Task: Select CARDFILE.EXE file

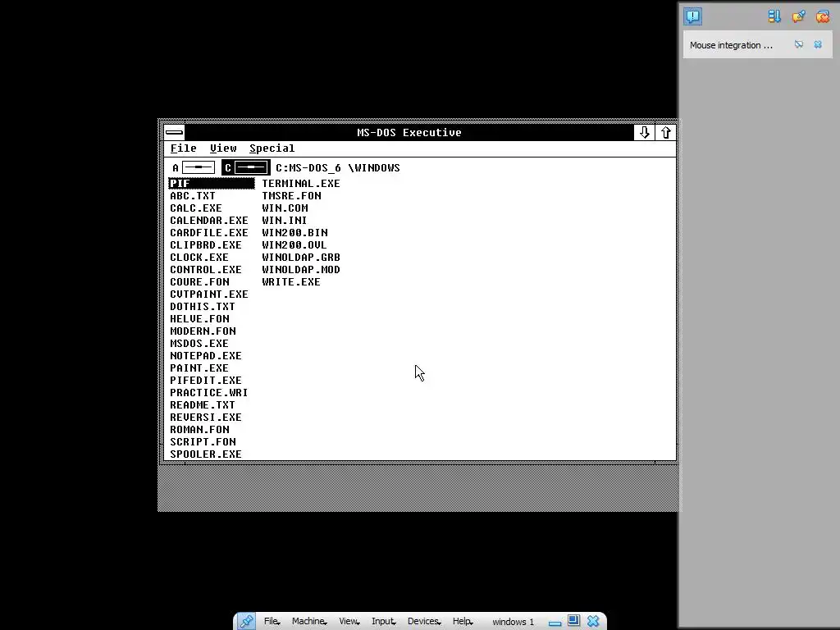Action: point(209,232)
